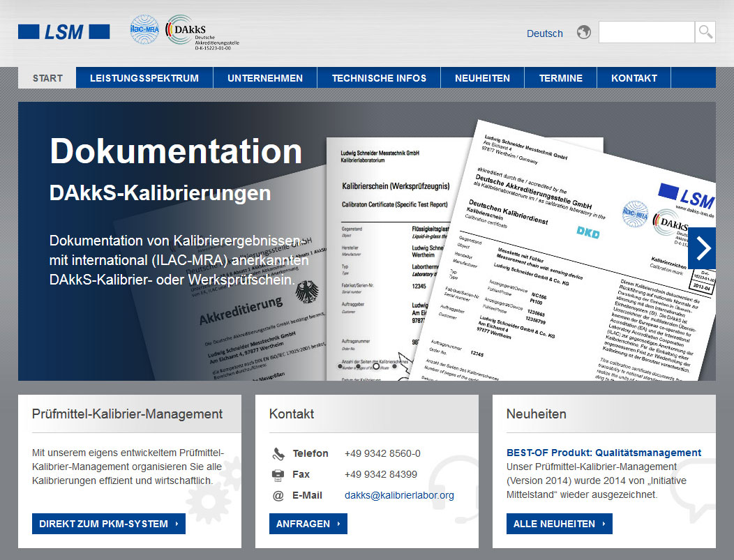Click the globe language icon
The width and height of the screenshot is (734, 560).
click(x=583, y=32)
